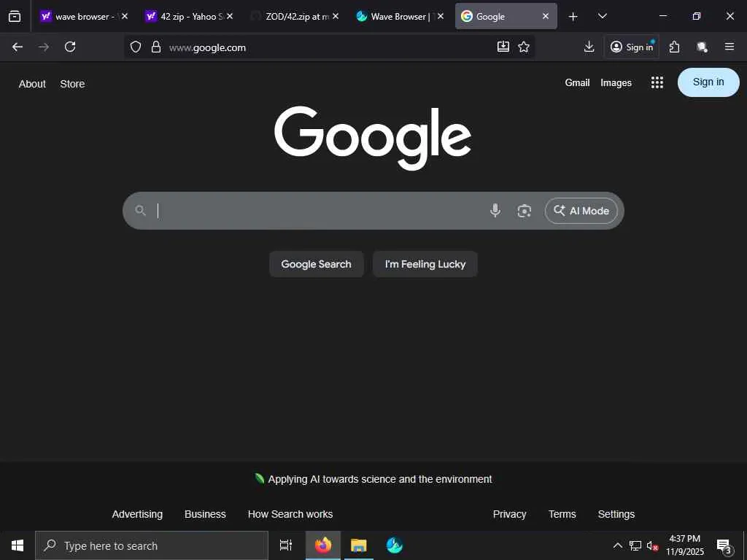Image resolution: width=747 pixels, height=560 pixels.
Task: Click the muted volume tray icon
Action: pyautogui.click(x=652, y=545)
